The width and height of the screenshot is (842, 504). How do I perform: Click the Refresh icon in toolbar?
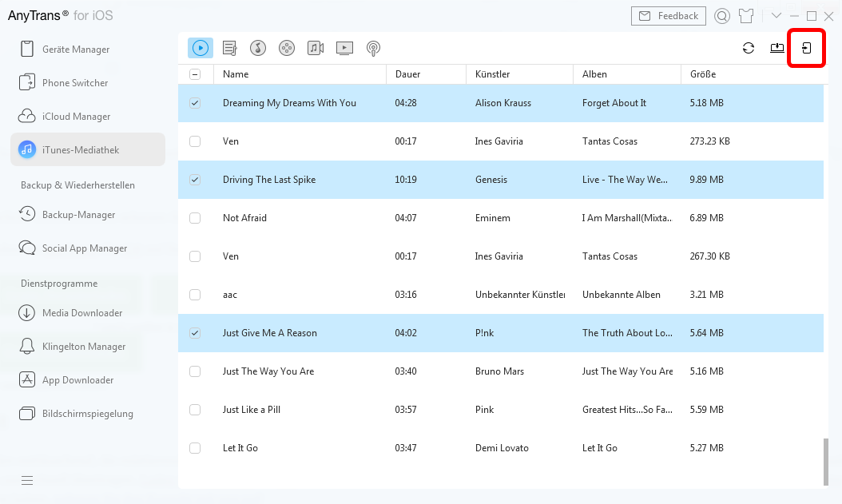coord(749,48)
